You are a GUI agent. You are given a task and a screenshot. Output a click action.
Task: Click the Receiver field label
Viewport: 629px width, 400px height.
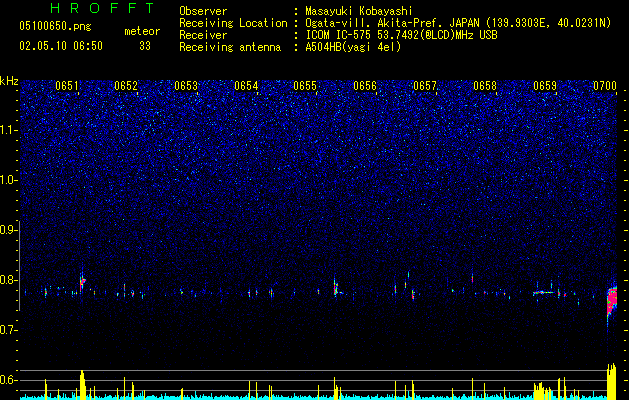[x=203, y=35]
